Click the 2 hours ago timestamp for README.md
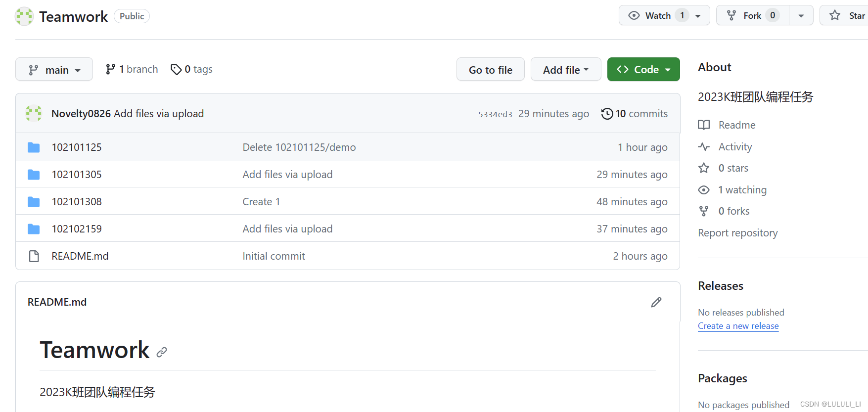Screen dimensions: 868x412 click(x=640, y=256)
